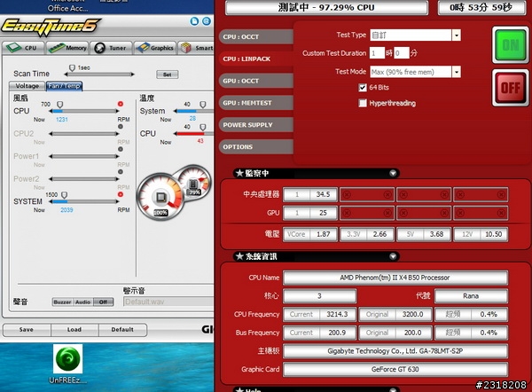Click the Load button in EasyTune6

click(x=74, y=330)
